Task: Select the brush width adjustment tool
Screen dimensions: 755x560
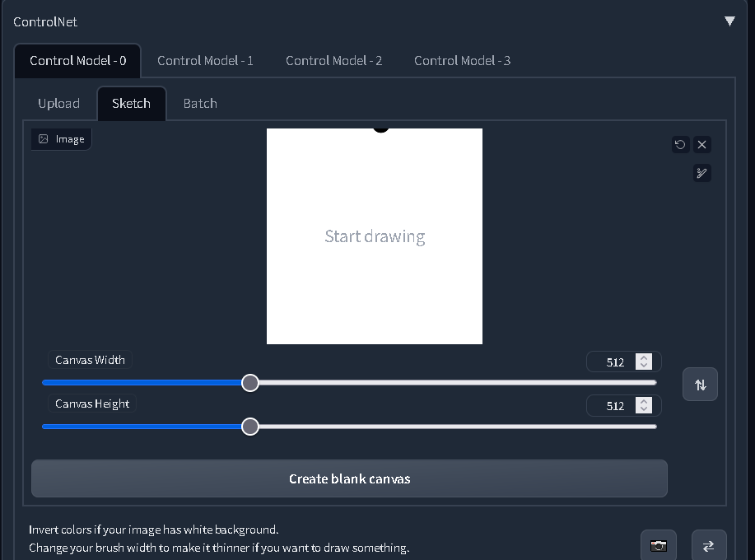Action: point(701,173)
